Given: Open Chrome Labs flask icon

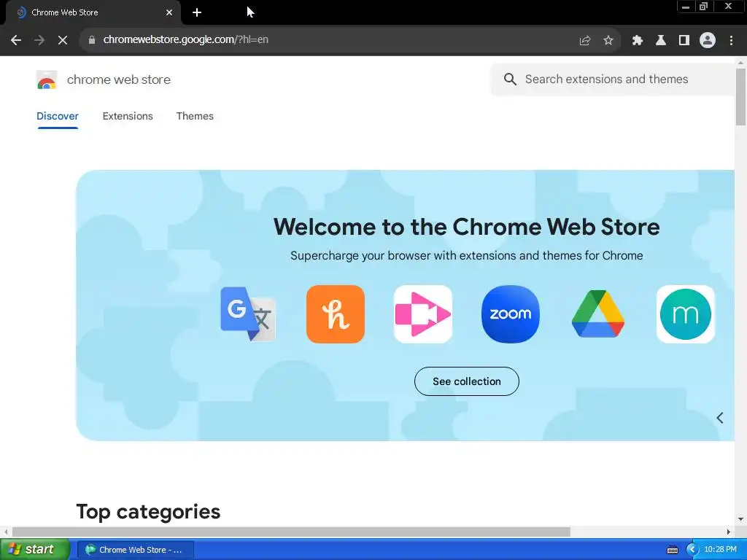Looking at the screenshot, I should coord(661,41).
